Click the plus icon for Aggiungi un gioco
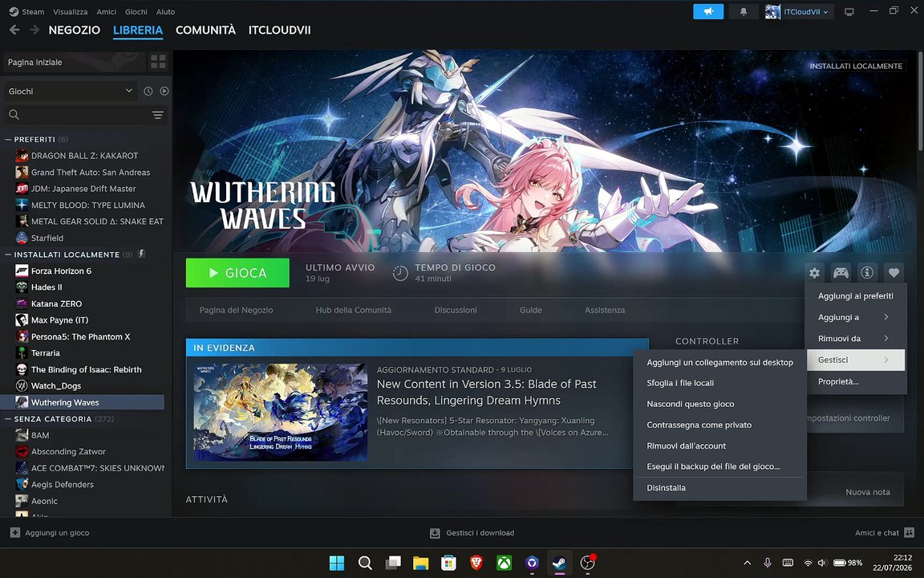 click(x=15, y=532)
